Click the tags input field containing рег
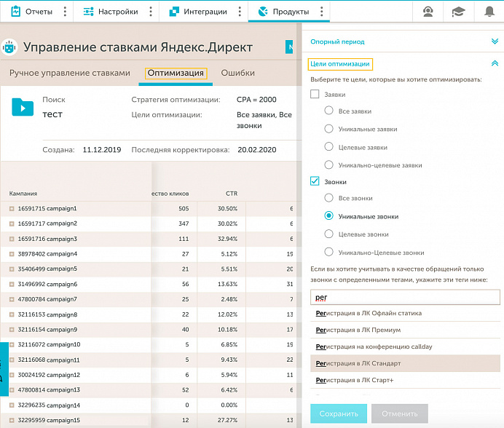The width and height of the screenshot is (504, 428). [x=405, y=297]
